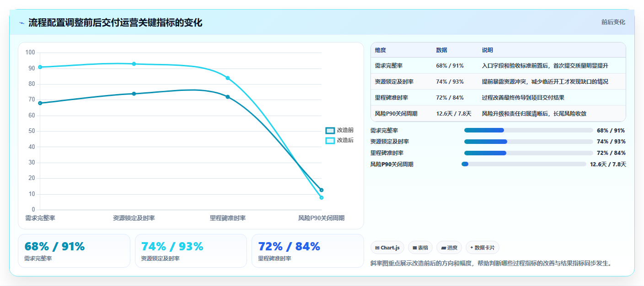This screenshot has height=286, width=644.
Task: Click the 风险P90关闭周期 progress bar
Action: tap(524, 164)
